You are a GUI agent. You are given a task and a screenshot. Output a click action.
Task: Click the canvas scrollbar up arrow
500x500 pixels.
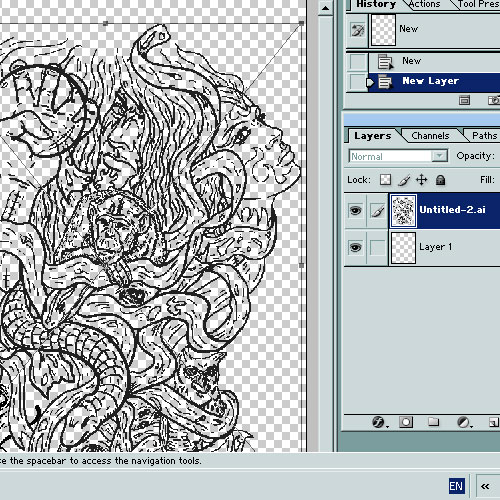click(325, 7)
